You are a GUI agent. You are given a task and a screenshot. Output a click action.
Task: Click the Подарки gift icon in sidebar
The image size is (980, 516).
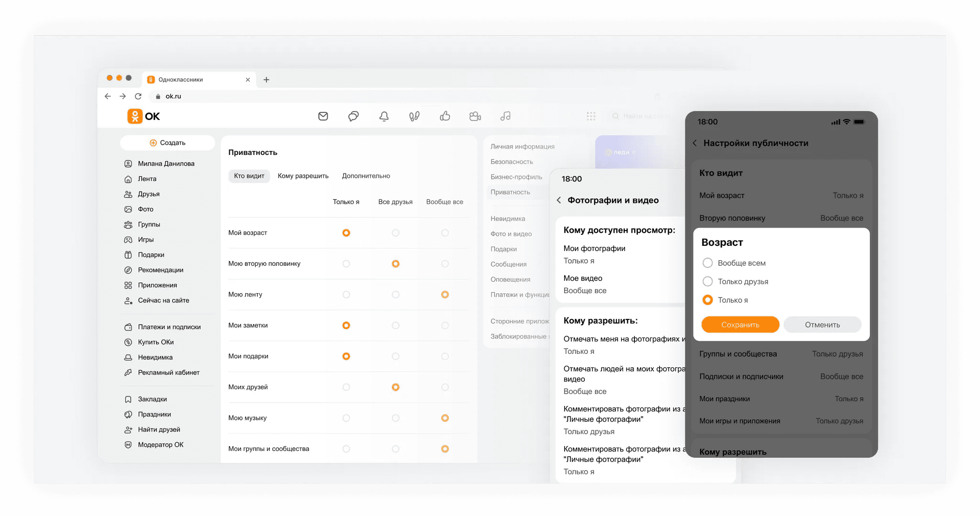(128, 255)
